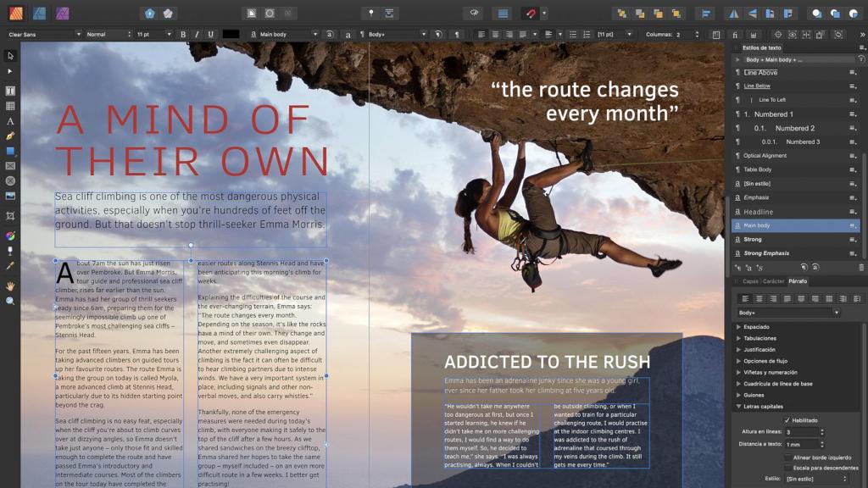Check Escala para descendentes

pyautogui.click(x=787, y=468)
